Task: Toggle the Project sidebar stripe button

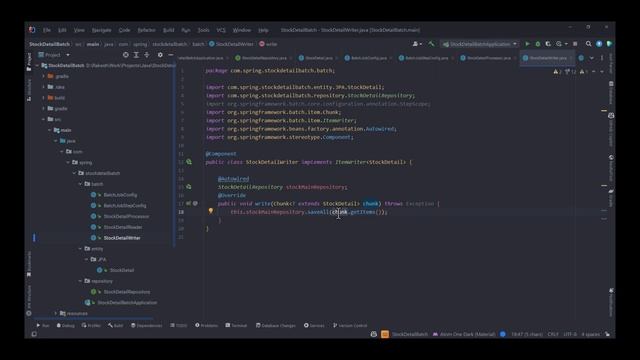Action: coord(29,62)
